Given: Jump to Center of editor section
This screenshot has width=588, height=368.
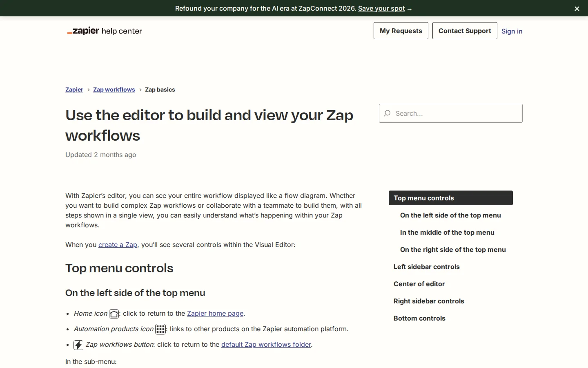Looking at the screenshot, I should [419, 284].
